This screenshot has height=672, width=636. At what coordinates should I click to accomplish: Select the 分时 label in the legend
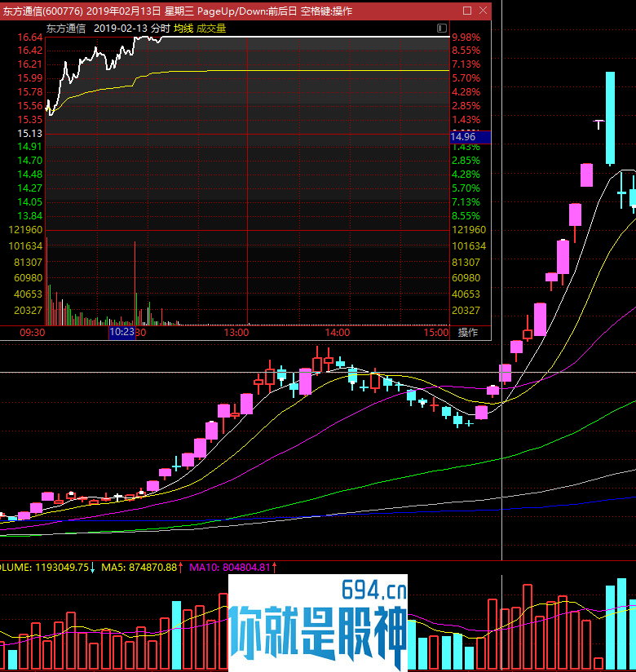[x=161, y=29]
